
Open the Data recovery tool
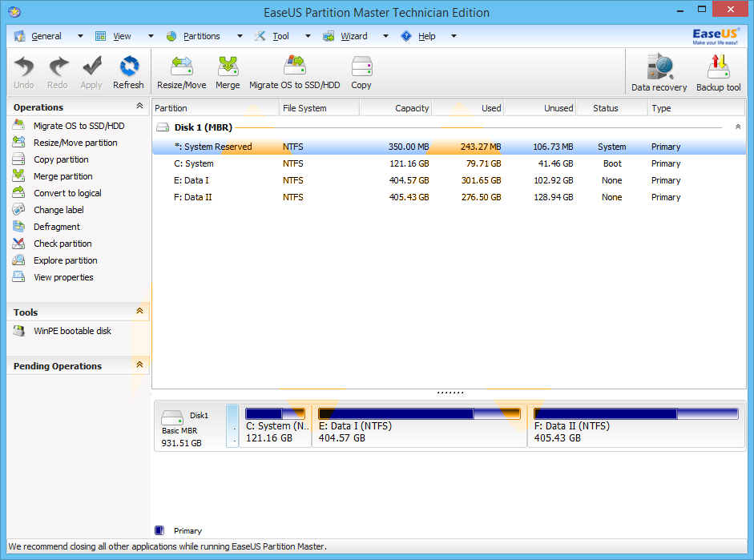click(659, 72)
